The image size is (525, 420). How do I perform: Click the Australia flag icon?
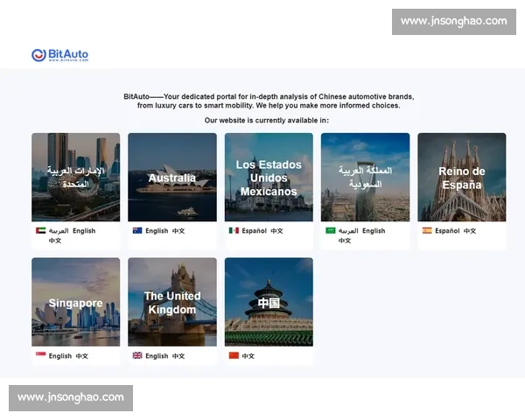(x=136, y=231)
